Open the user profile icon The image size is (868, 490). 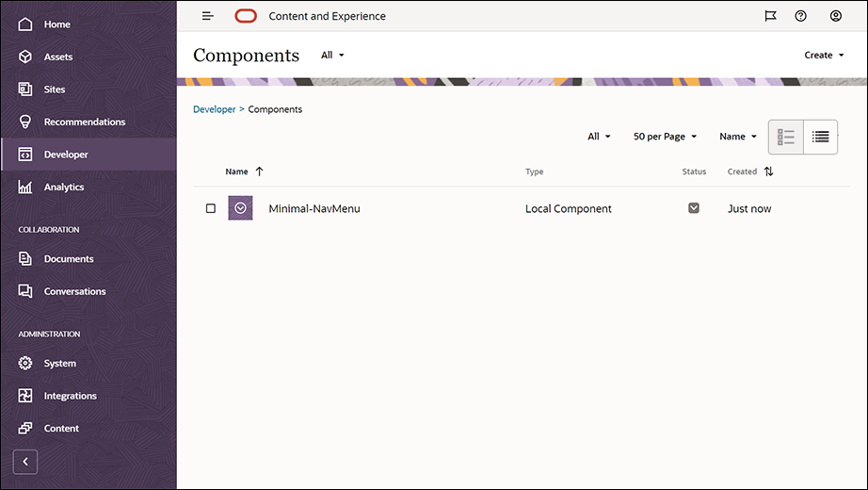[x=836, y=16]
